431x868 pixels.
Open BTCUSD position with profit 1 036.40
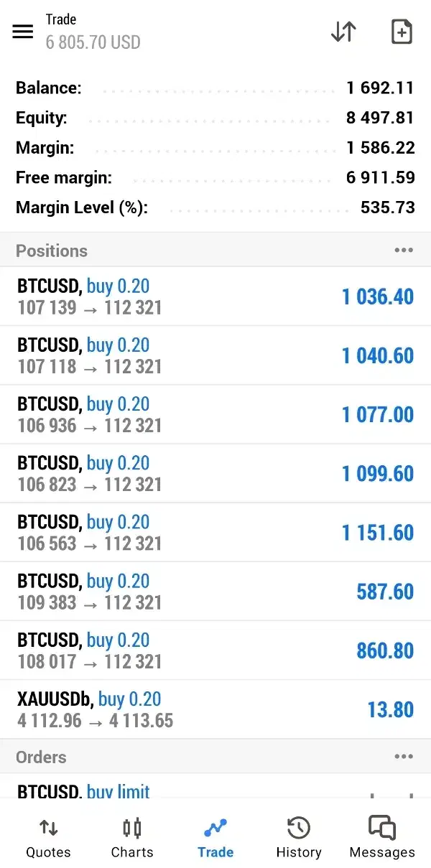pos(215,297)
